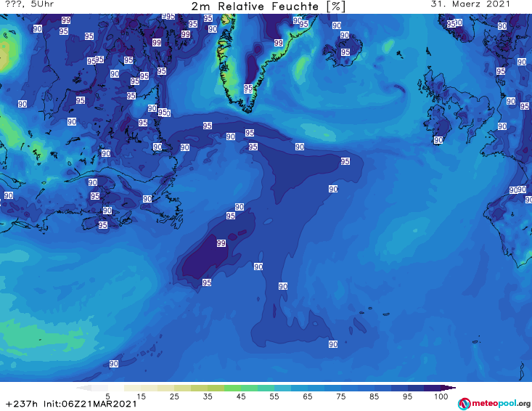Click the '99' label on Greenland's east coast
The height and width of the screenshot is (411, 532).
tap(279, 42)
